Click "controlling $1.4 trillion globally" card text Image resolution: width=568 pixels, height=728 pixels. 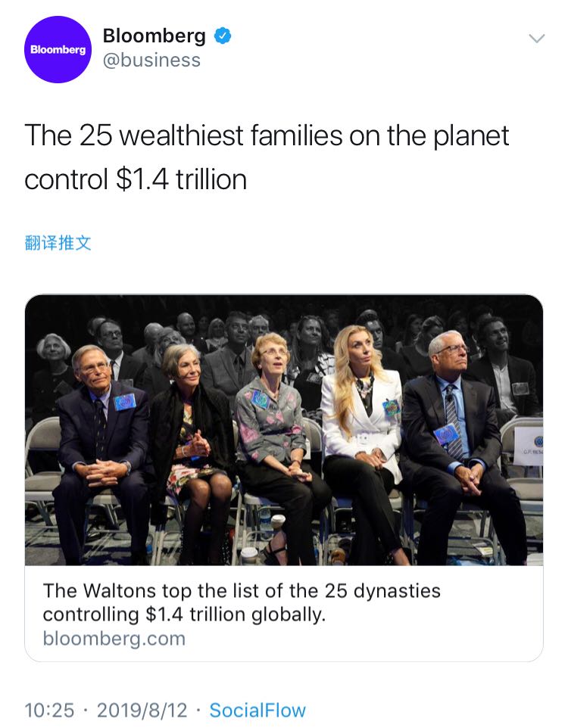click(184, 614)
